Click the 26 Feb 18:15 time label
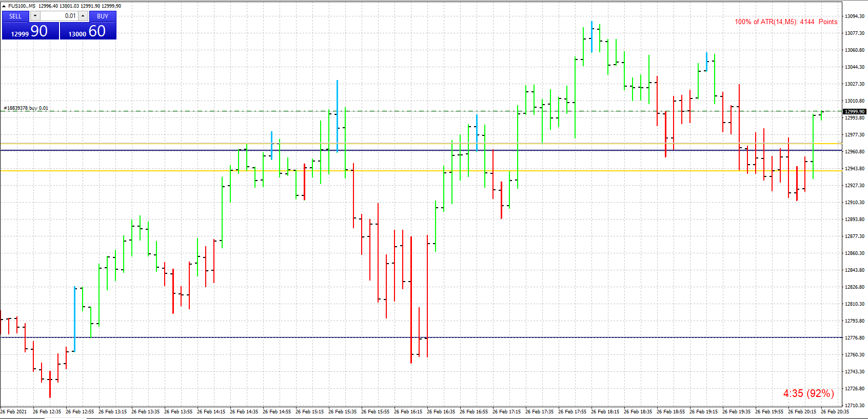Screen dimensions: 868x419 tap(605, 412)
